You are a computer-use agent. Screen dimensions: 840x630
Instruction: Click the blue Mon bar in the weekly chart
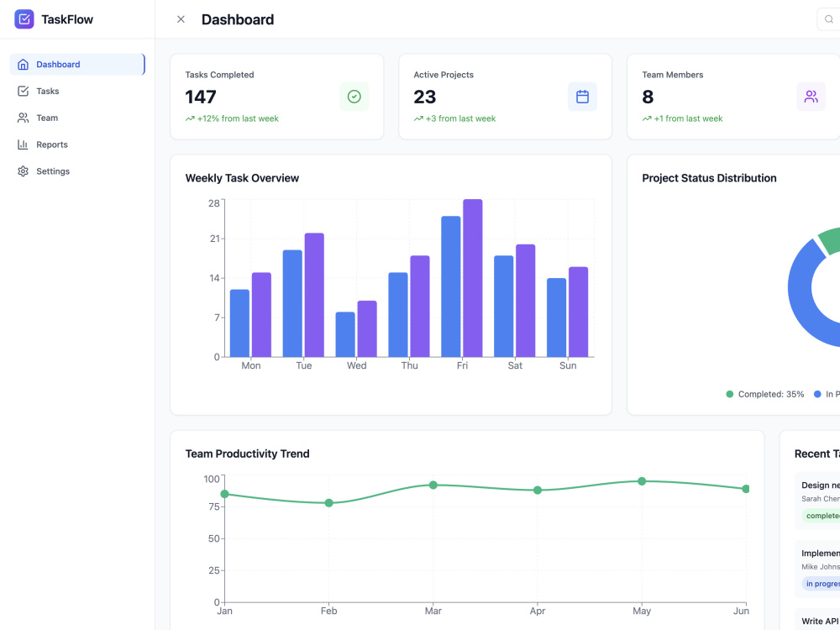pos(239,323)
